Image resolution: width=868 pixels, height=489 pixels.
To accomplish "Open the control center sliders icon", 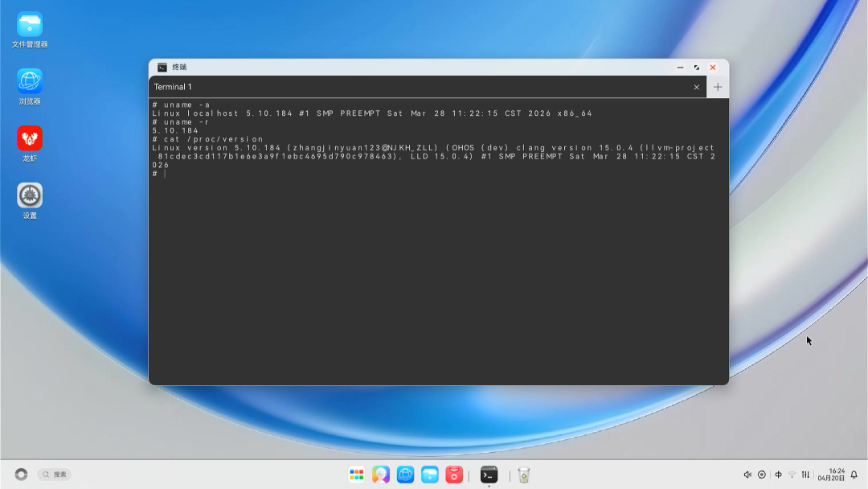I will click(x=805, y=475).
